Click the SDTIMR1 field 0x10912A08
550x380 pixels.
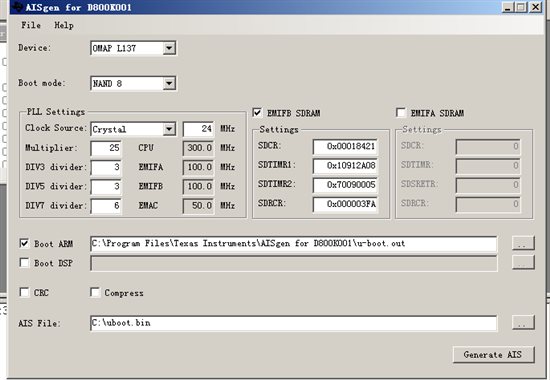coord(346,166)
